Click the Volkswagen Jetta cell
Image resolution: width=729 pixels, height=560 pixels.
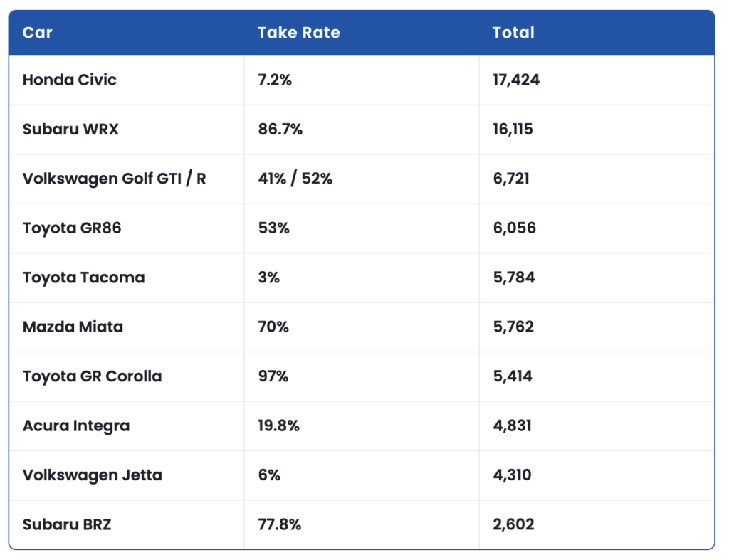coord(93,475)
